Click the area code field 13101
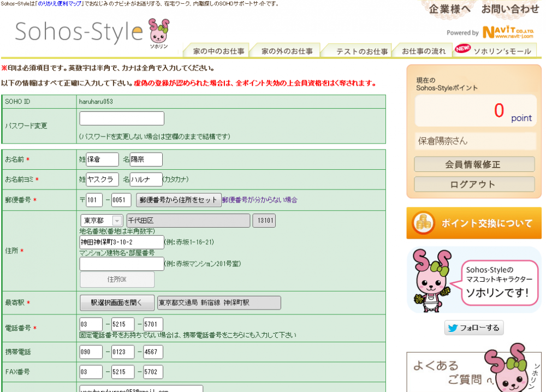The height and width of the screenshot is (392, 546). tap(264, 221)
